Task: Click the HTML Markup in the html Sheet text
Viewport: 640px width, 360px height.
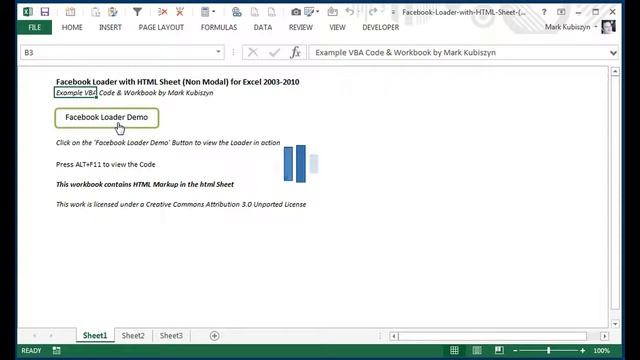Action: pos(145,184)
